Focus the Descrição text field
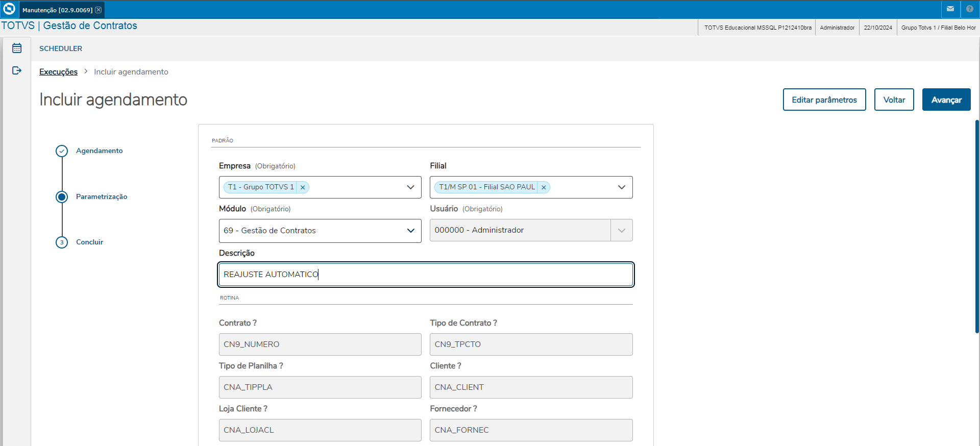The width and height of the screenshot is (980, 446). [426, 275]
